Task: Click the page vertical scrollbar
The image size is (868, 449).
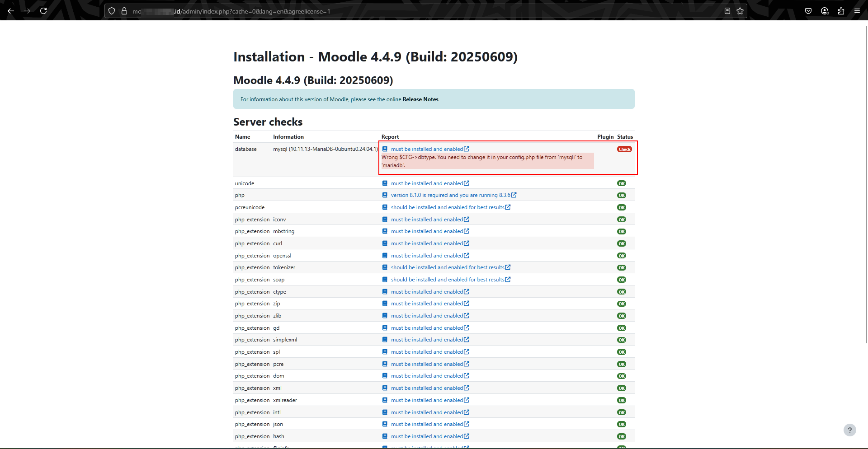Action: coord(866,181)
